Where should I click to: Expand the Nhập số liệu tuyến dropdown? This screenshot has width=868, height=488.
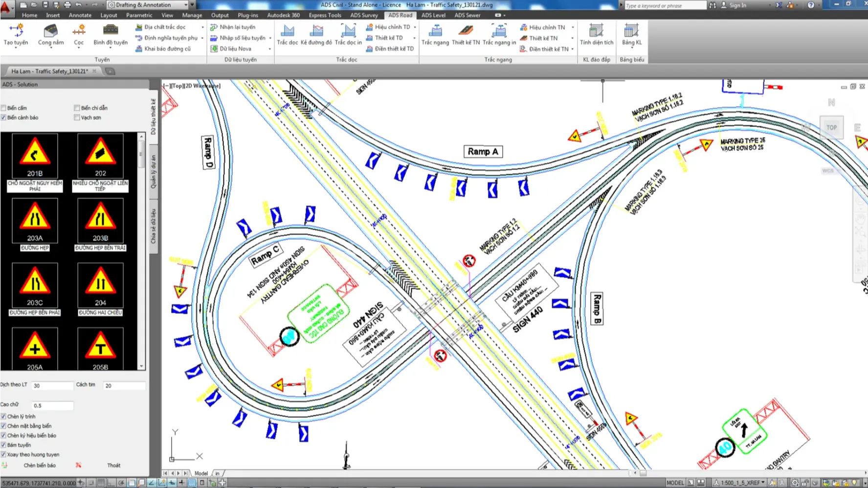[x=270, y=38]
